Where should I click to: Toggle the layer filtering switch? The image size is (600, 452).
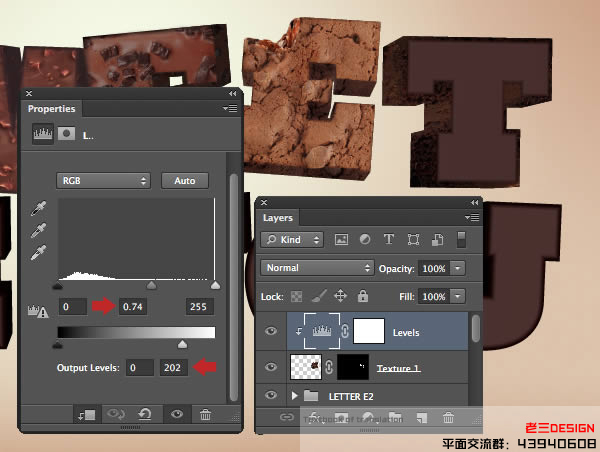[461, 240]
